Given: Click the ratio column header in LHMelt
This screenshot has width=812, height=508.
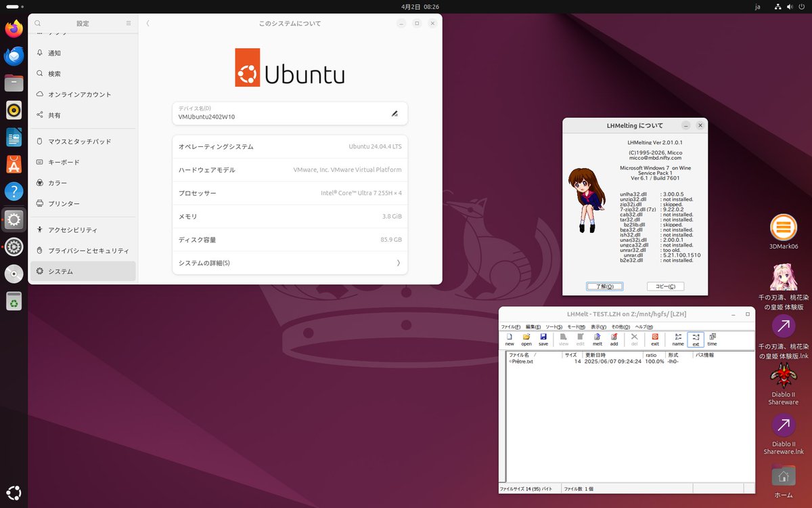Looking at the screenshot, I should click(654, 355).
